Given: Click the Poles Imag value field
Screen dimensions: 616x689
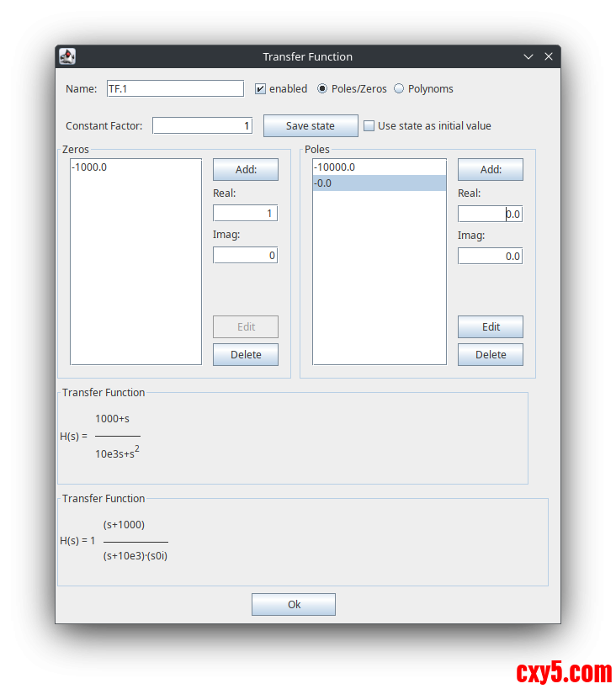Looking at the screenshot, I should [490, 256].
